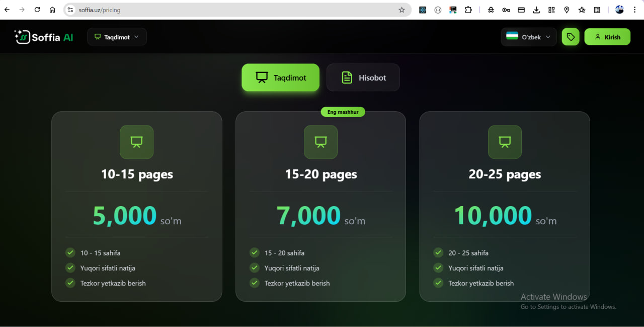Screen dimensions: 644x327
Task: Click the presentation icon on the 10-15 pages card
Action: (x=136, y=142)
